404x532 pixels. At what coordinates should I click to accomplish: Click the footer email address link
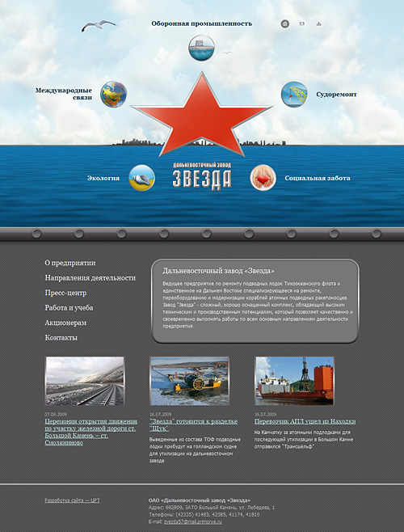pyautogui.click(x=192, y=521)
